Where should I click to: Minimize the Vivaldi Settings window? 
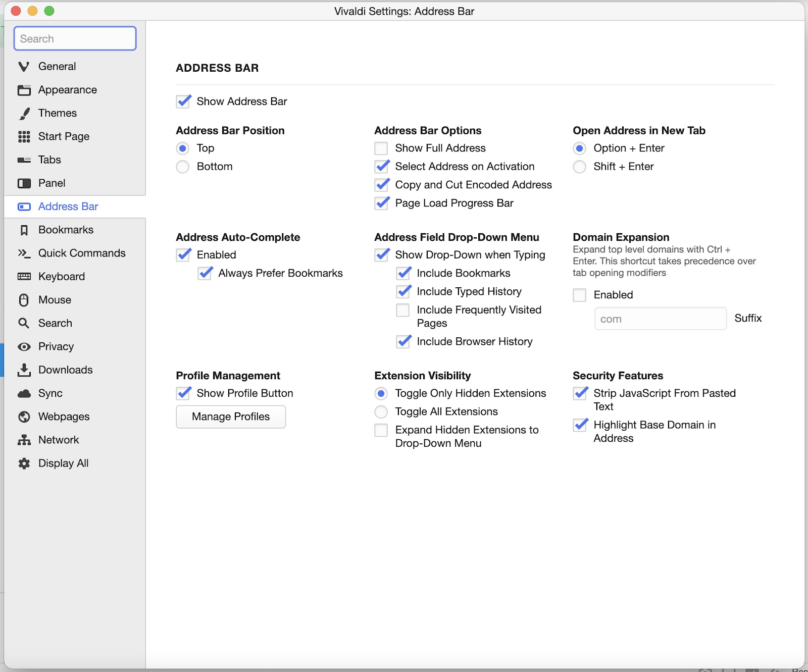(32, 11)
